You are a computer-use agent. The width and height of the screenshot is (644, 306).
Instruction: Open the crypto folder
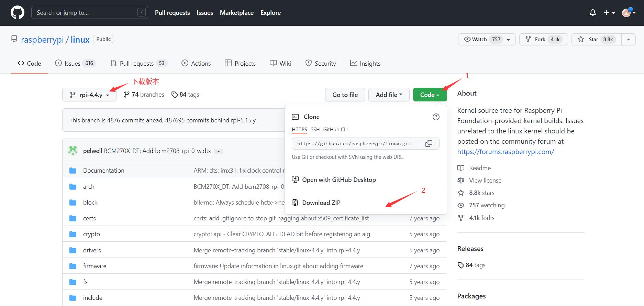click(91, 234)
